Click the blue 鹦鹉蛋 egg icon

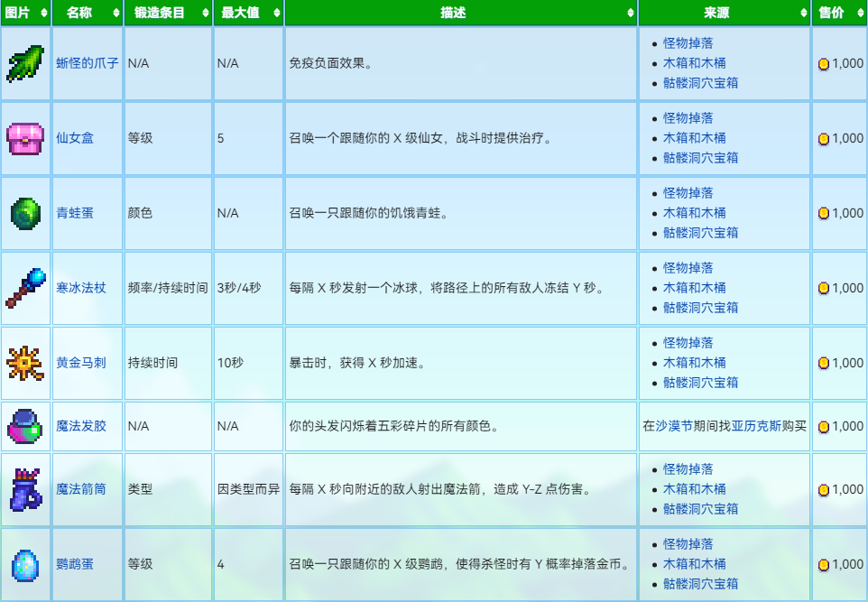(x=25, y=564)
